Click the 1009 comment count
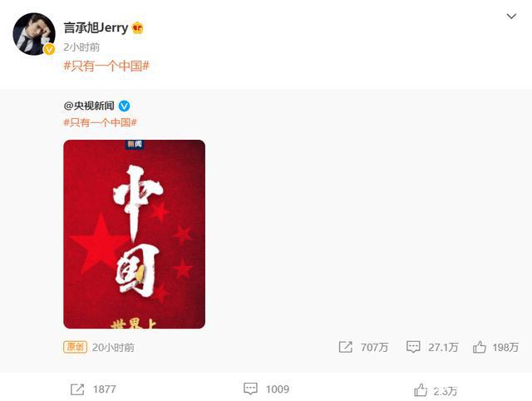 point(277,389)
